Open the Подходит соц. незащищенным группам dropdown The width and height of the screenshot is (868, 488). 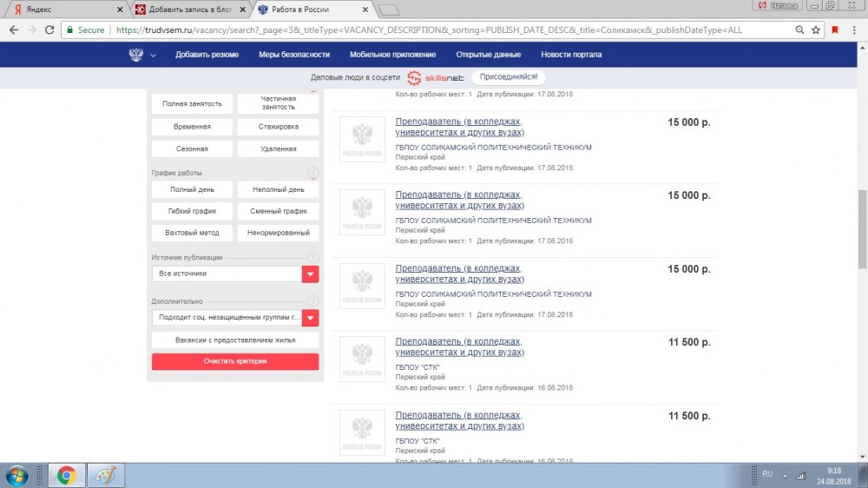(x=310, y=318)
